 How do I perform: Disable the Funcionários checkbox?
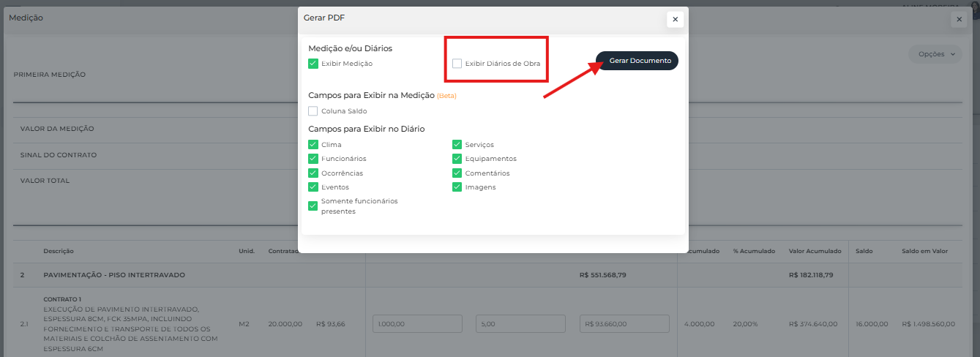click(x=313, y=159)
